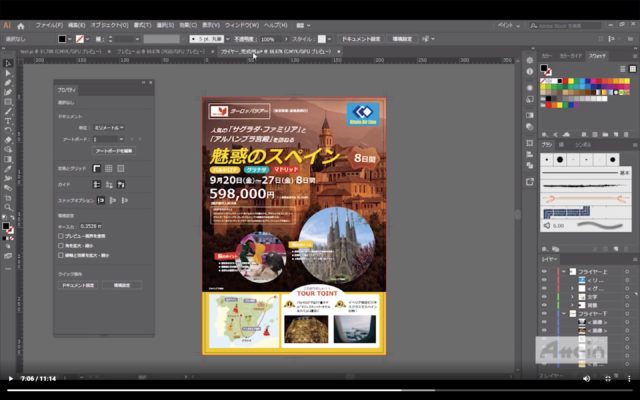Collapse the フライヤー下 layer
The height and width of the screenshot is (400, 640).
click(x=564, y=313)
